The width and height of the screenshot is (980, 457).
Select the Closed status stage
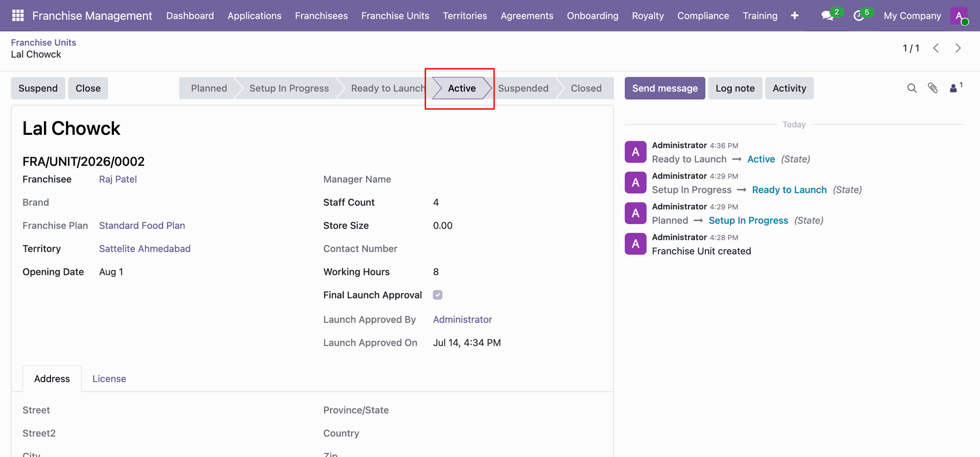coord(586,88)
